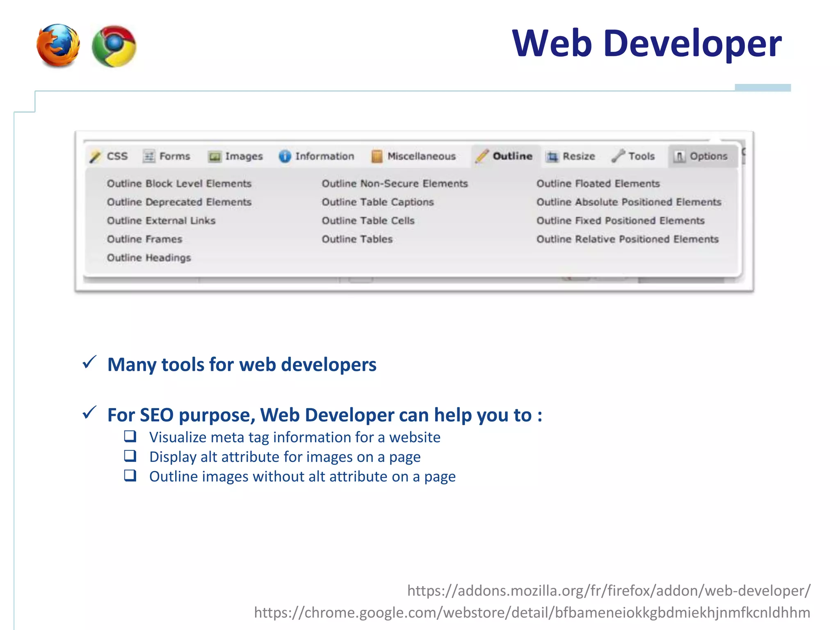Choose Outline Floated Elements
The image size is (840, 630).
(x=598, y=183)
